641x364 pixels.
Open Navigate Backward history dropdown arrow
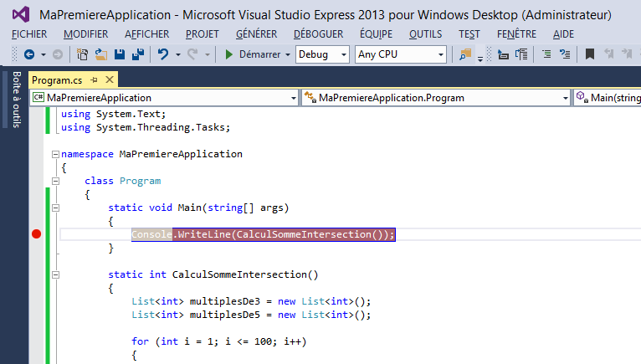(43, 54)
